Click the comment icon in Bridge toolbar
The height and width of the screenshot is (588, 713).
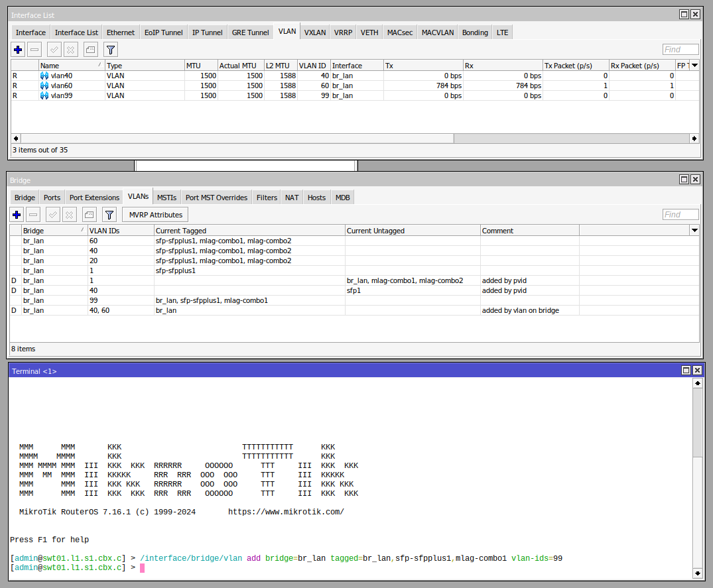point(89,215)
